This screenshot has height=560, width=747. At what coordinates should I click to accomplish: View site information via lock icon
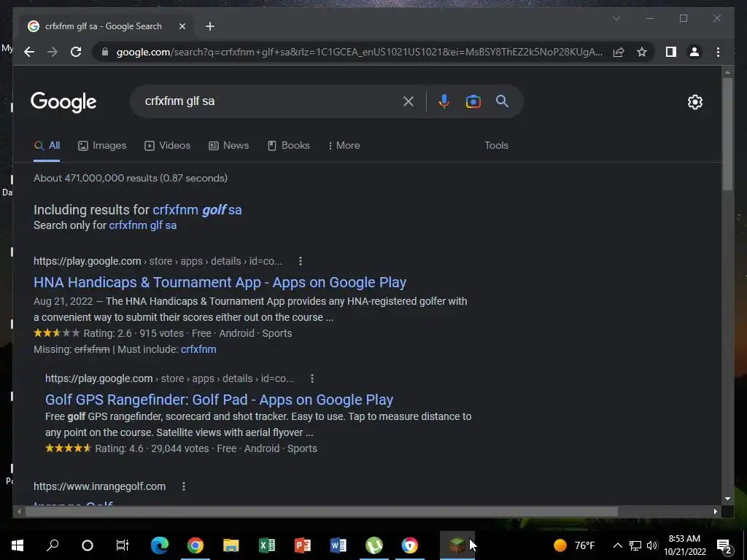pos(105,52)
